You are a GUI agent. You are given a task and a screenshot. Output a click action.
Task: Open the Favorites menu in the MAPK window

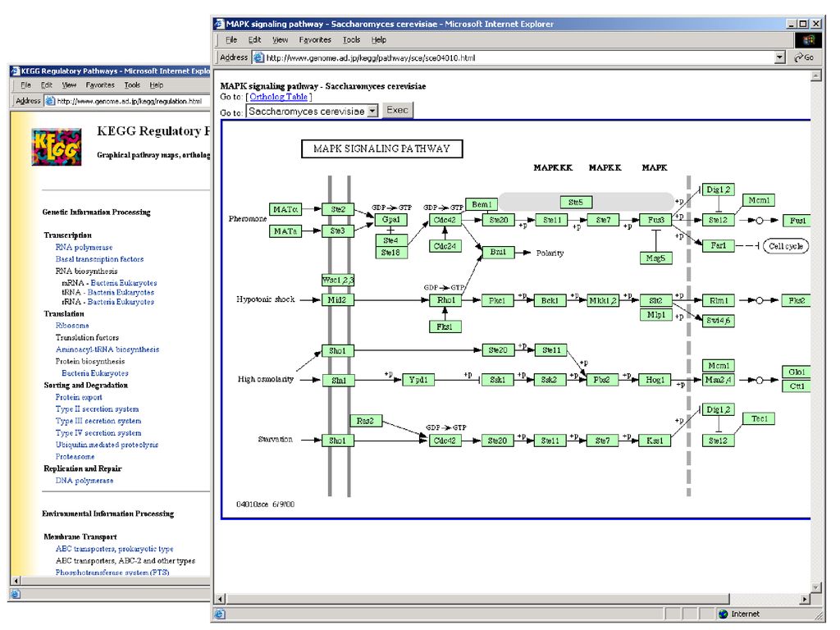point(315,39)
